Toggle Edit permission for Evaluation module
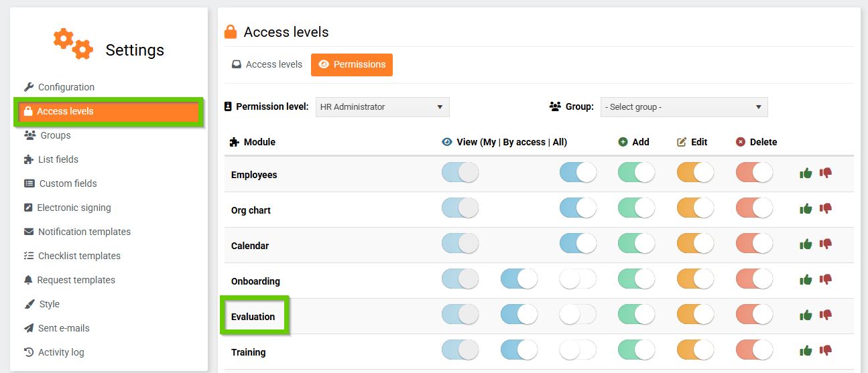The width and height of the screenshot is (868, 373). 695,315
